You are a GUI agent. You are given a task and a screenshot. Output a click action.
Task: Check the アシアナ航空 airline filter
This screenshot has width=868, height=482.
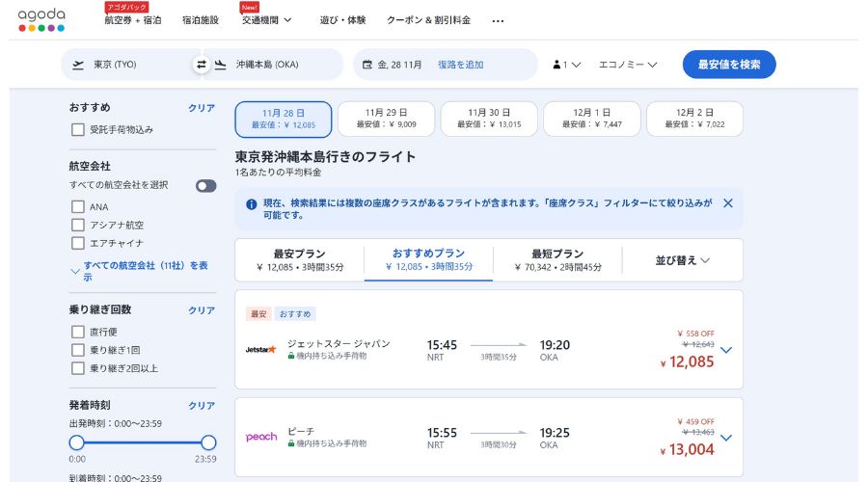[78, 225]
